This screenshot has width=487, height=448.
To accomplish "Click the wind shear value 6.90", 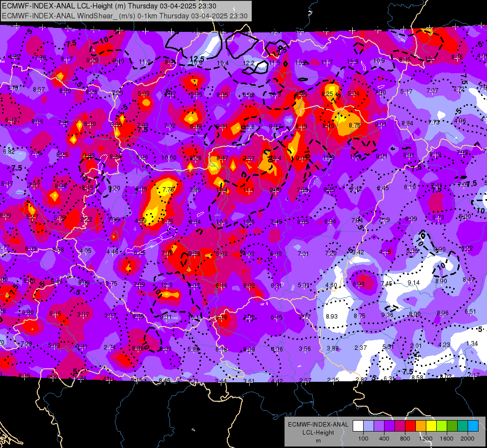I will pos(359,284).
